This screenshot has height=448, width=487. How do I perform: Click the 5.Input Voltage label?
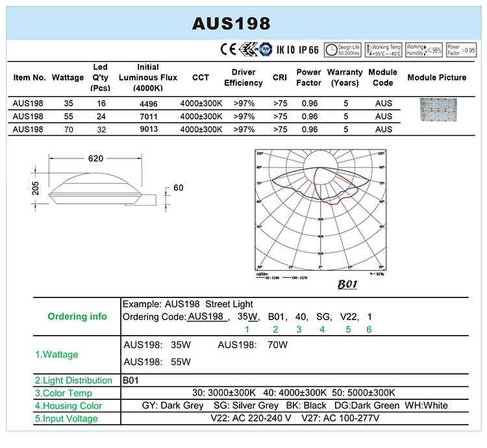point(66,419)
